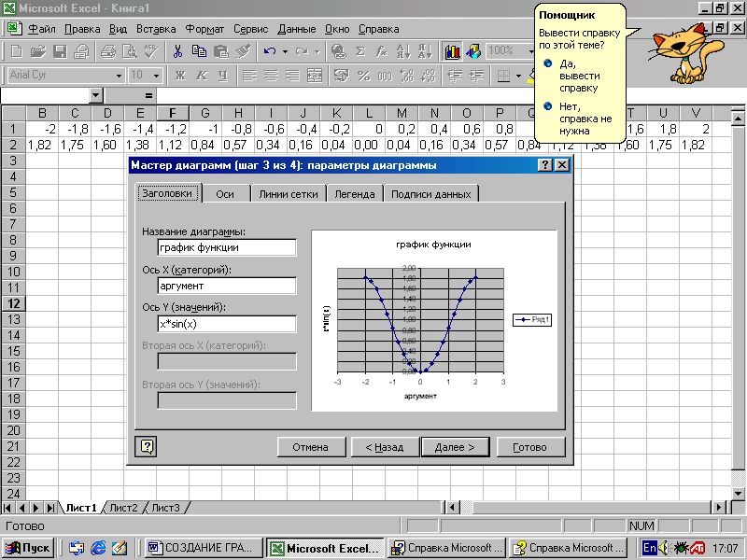747x560 pixels.
Task: Click the wizard help question icon
Action: [x=146, y=447]
